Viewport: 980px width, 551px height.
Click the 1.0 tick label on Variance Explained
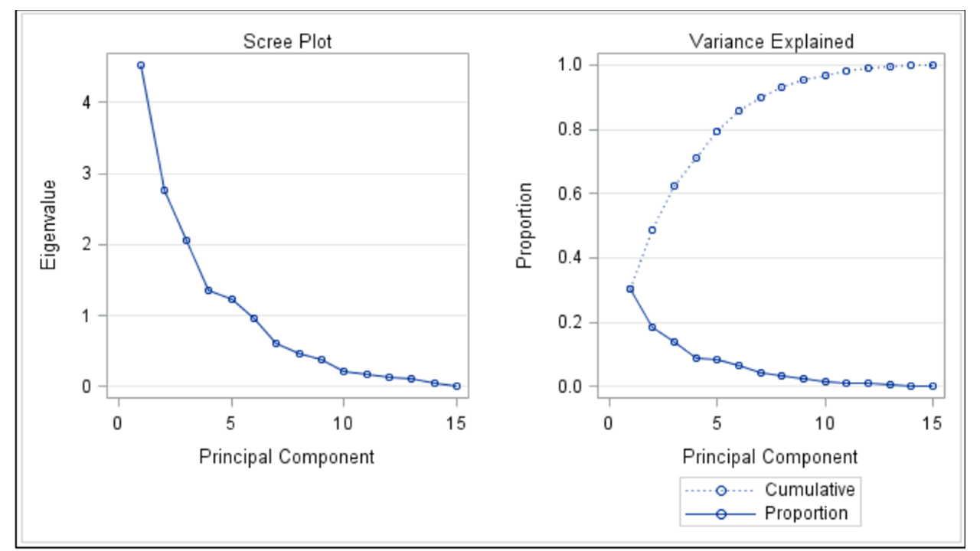click(x=571, y=66)
